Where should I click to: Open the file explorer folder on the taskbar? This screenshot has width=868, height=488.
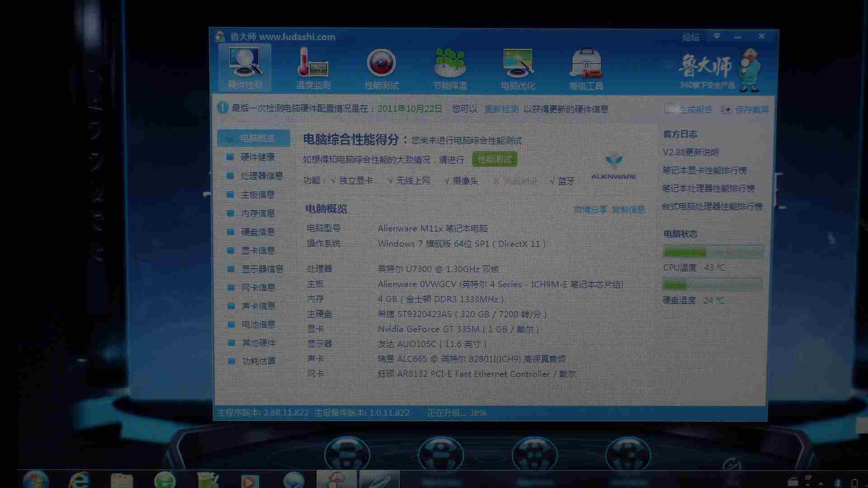(122, 480)
